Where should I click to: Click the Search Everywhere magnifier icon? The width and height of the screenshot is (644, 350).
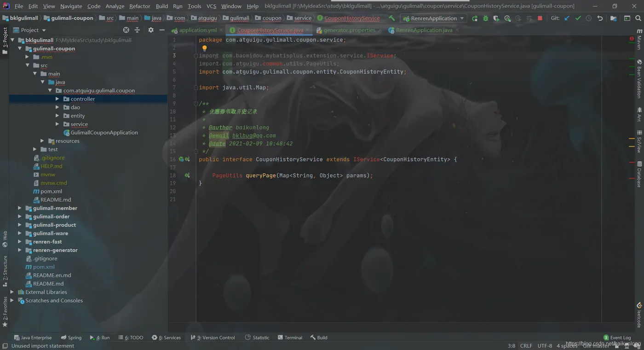tap(638, 18)
